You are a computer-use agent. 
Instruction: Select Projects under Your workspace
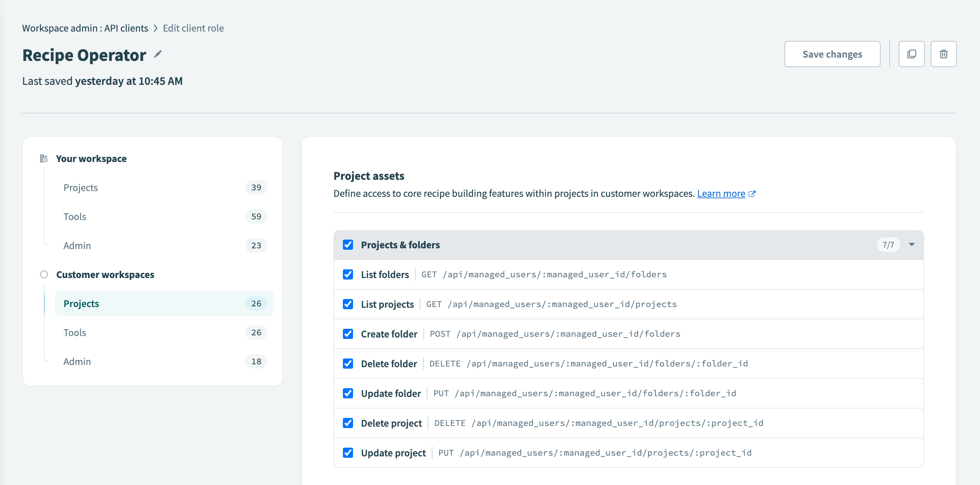[x=81, y=187]
